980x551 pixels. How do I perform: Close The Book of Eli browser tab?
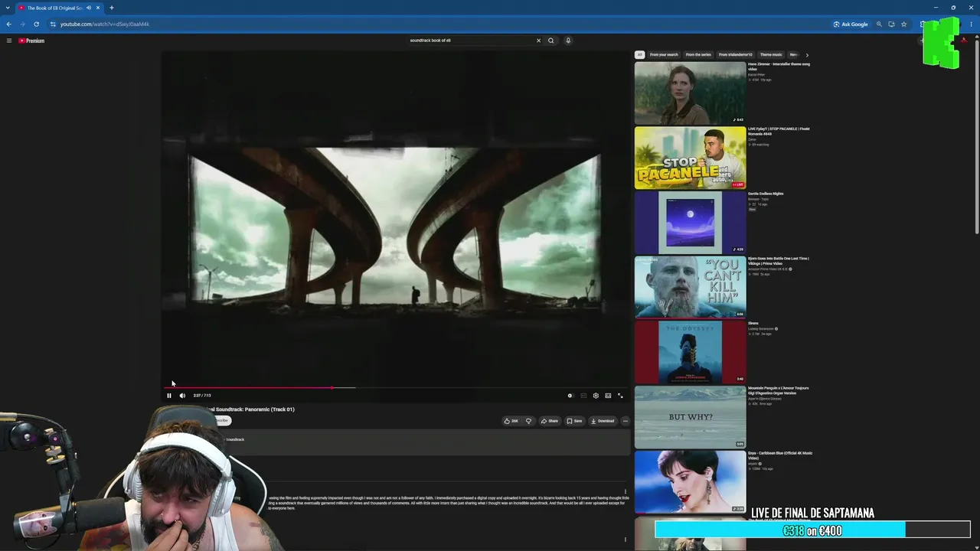point(98,8)
